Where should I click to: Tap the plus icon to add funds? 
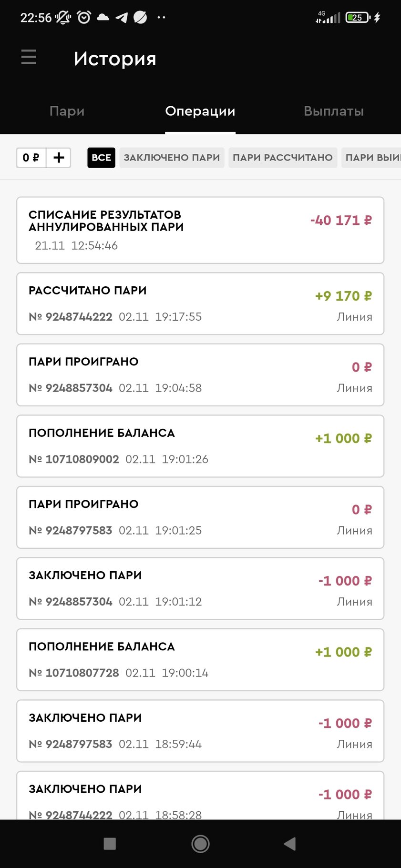59,158
